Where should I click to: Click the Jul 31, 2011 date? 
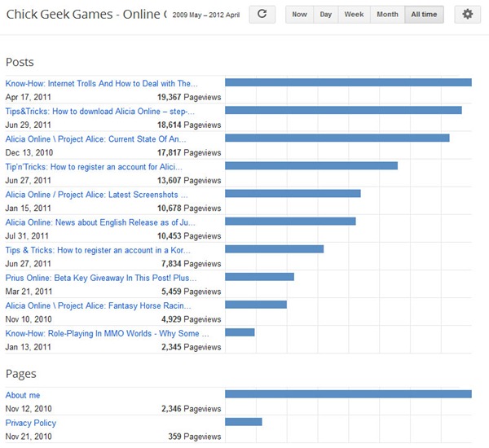tap(27, 236)
